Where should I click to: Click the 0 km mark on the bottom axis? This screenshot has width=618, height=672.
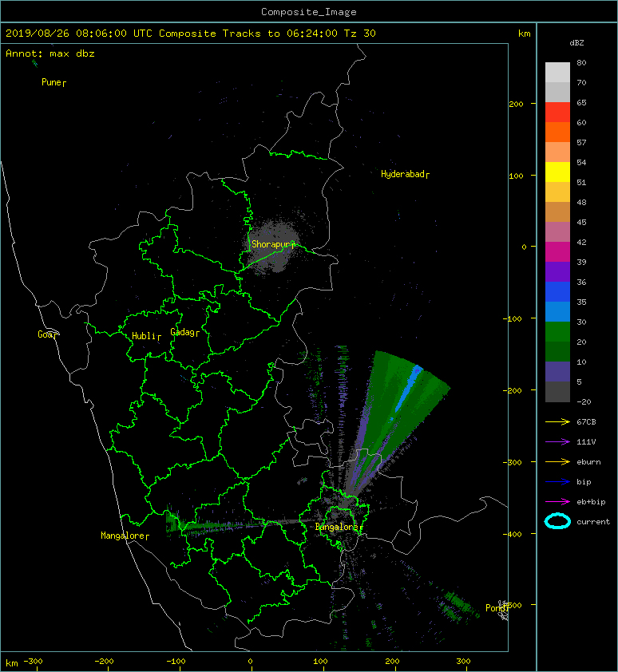[x=251, y=662]
